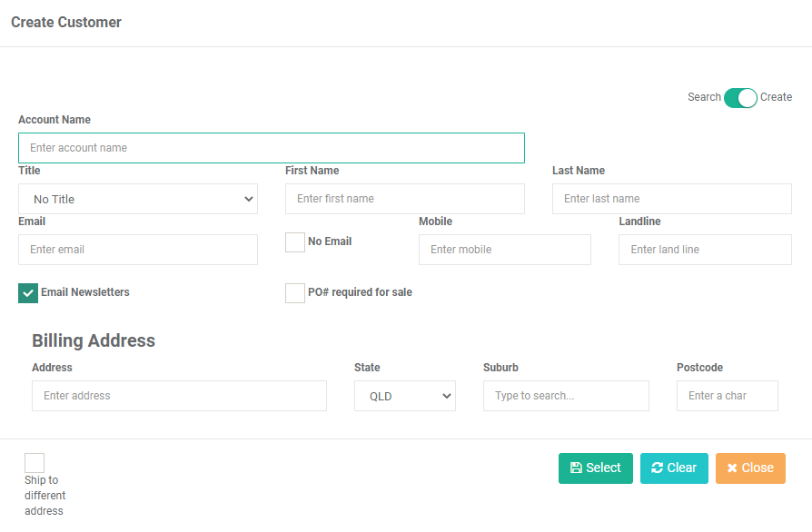Viewport: 812px width, 532px height.
Task: Click the billing Address field
Action: click(x=179, y=396)
